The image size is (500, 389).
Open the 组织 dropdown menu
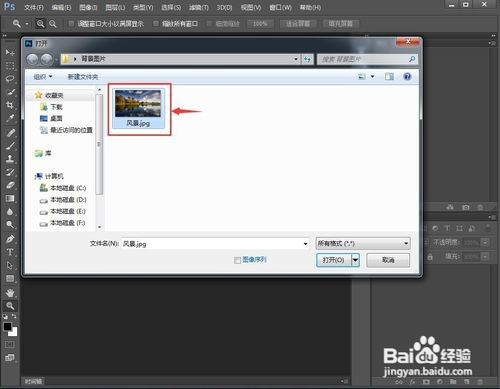pyautogui.click(x=43, y=77)
